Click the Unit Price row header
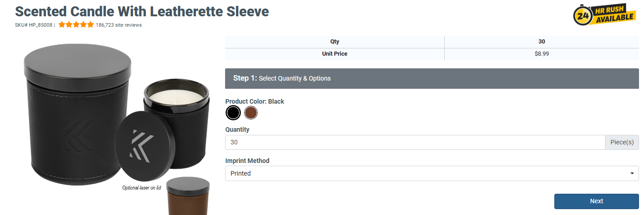The height and width of the screenshot is (215, 644). (334, 54)
